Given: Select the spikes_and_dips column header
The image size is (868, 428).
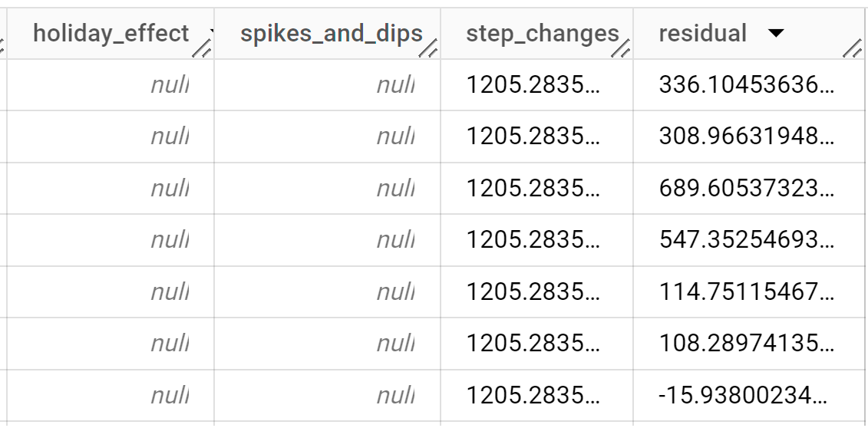Looking at the screenshot, I should coord(331,34).
